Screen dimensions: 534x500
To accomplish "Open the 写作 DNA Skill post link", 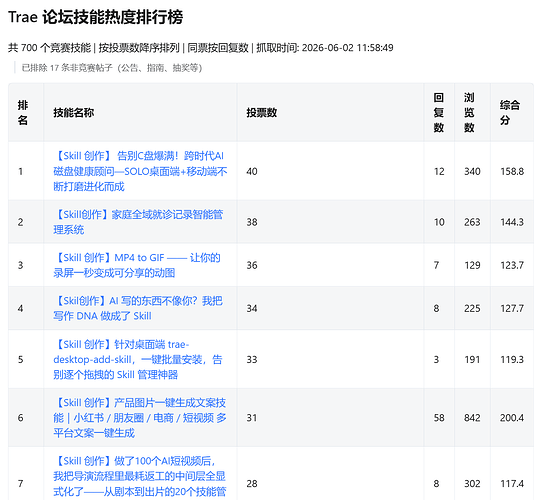I will click(138, 308).
